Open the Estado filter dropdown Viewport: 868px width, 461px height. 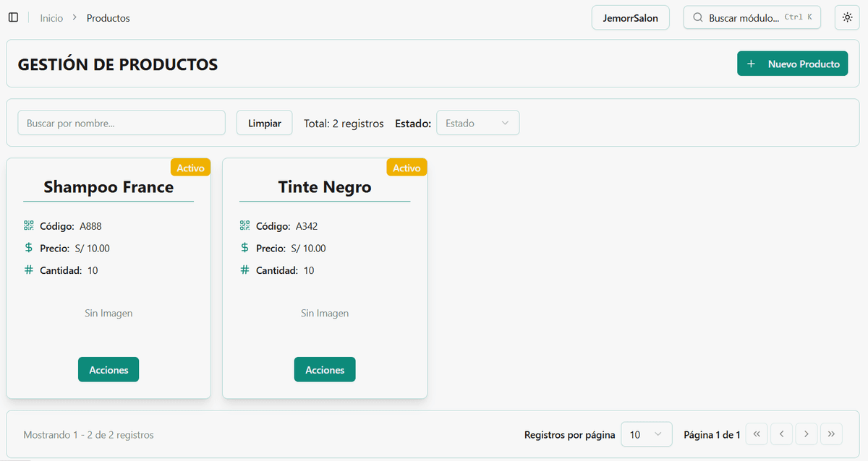pyautogui.click(x=477, y=122)
